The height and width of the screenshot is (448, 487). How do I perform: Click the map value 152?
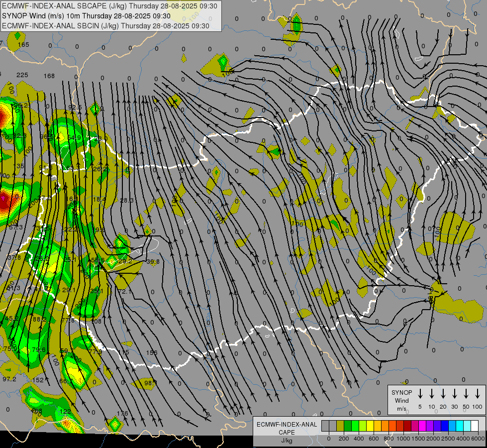38,380
